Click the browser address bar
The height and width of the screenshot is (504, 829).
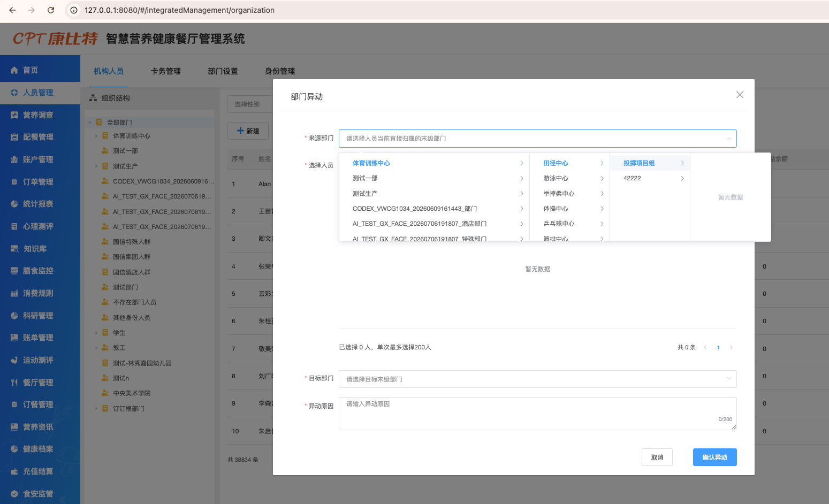click(x=447, y=10)
